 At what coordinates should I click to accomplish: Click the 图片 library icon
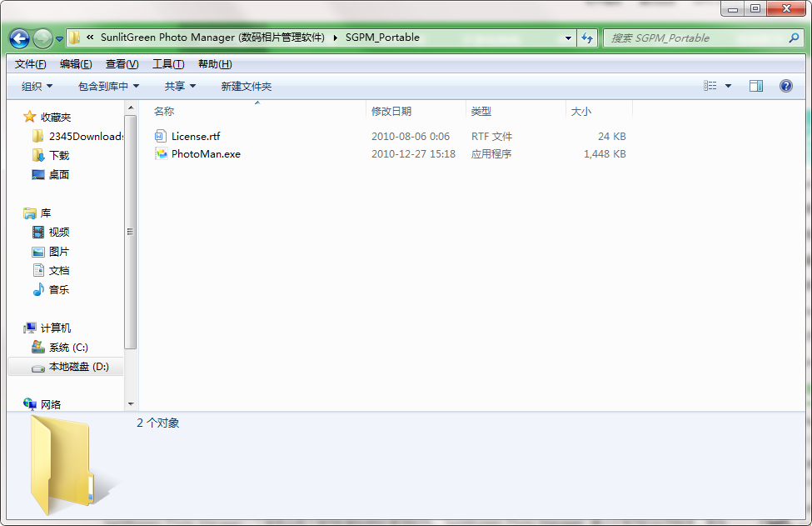pos(38,252)
